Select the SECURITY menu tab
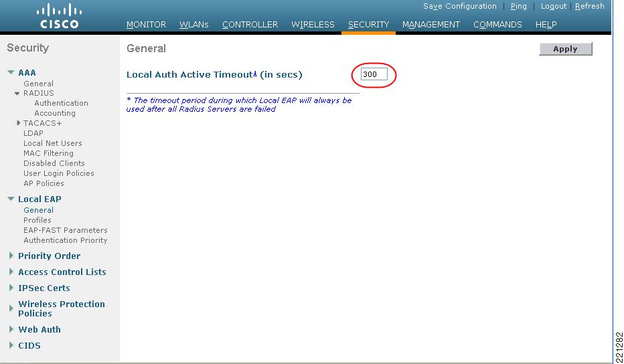The width and height of the screenshot is (624, 364). pos(368,25)
